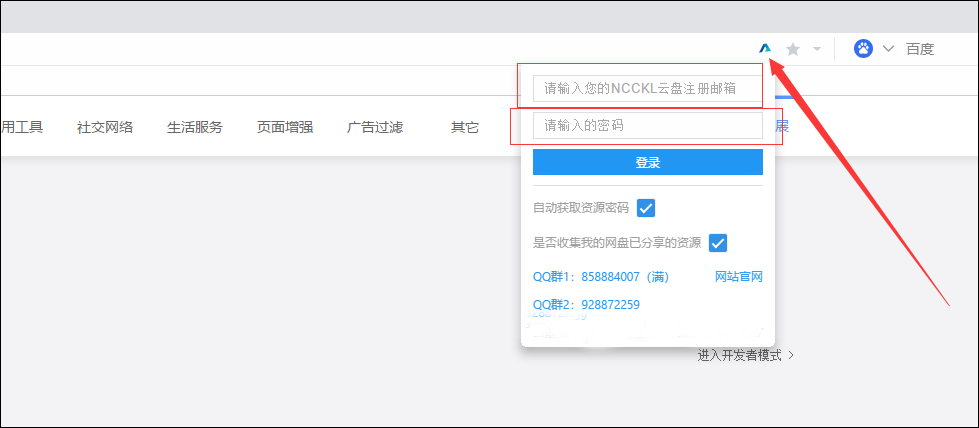Select the 其它 category tab
Image resolution: width=979 pixels, height=428 pixels.
(465, 127)
